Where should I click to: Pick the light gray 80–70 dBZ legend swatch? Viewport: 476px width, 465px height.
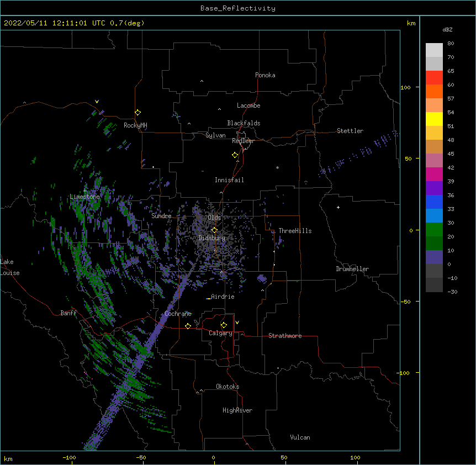click(434, 50)
